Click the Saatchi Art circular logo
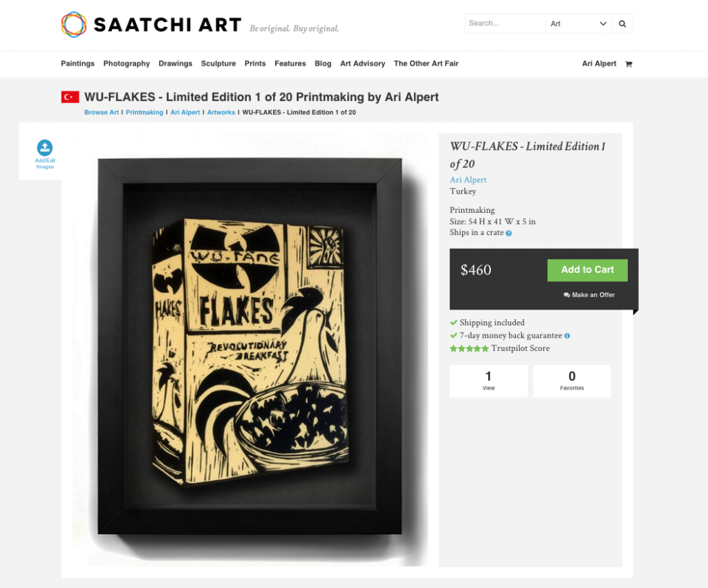The height and width of the screenshot is (588, 708). click(73, 24)
